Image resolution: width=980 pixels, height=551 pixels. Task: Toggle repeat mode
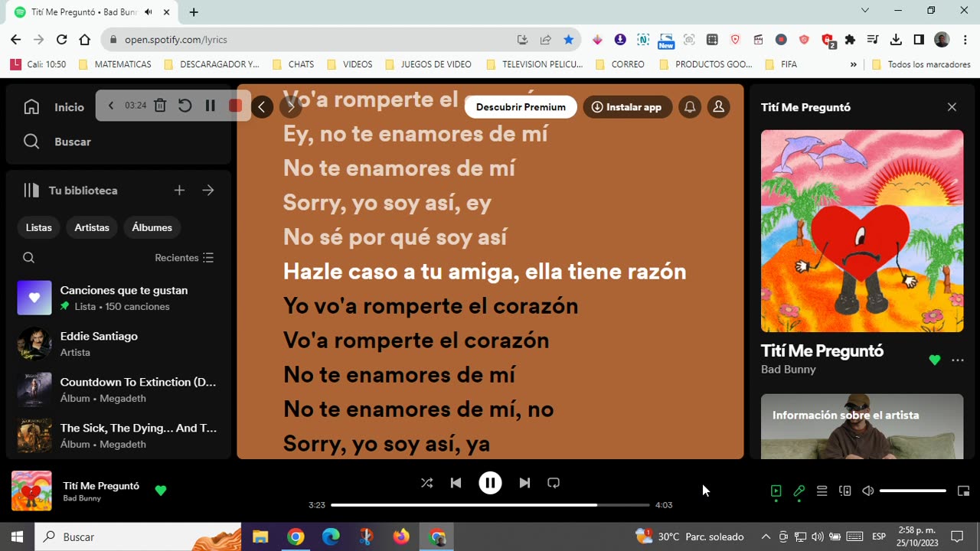pos(554,483)
